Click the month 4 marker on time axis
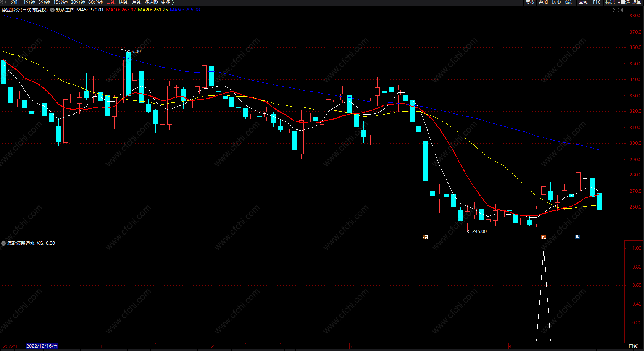Image resolution: width=644 pixels, height=351 pixels. 510,346
